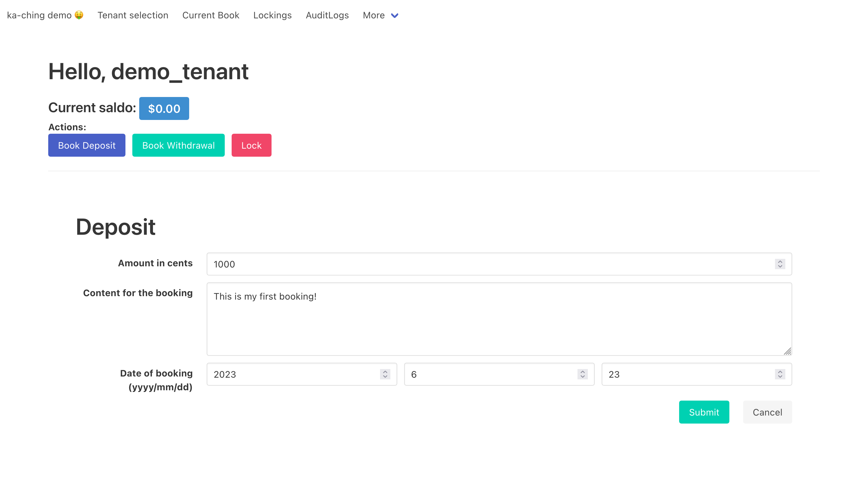Click the red Lock button
868x493 pixels.
pyautogui.click(x=251, y=145)
